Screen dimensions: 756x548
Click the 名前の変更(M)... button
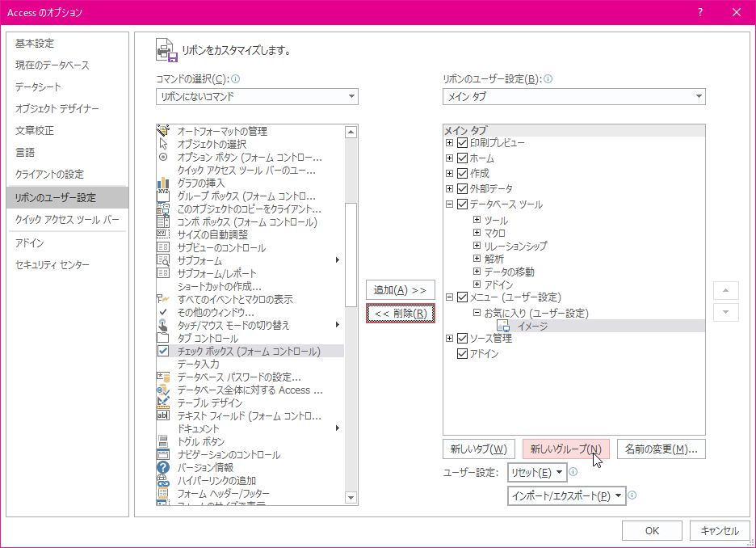pyautogui.click(x=661, y=449)
